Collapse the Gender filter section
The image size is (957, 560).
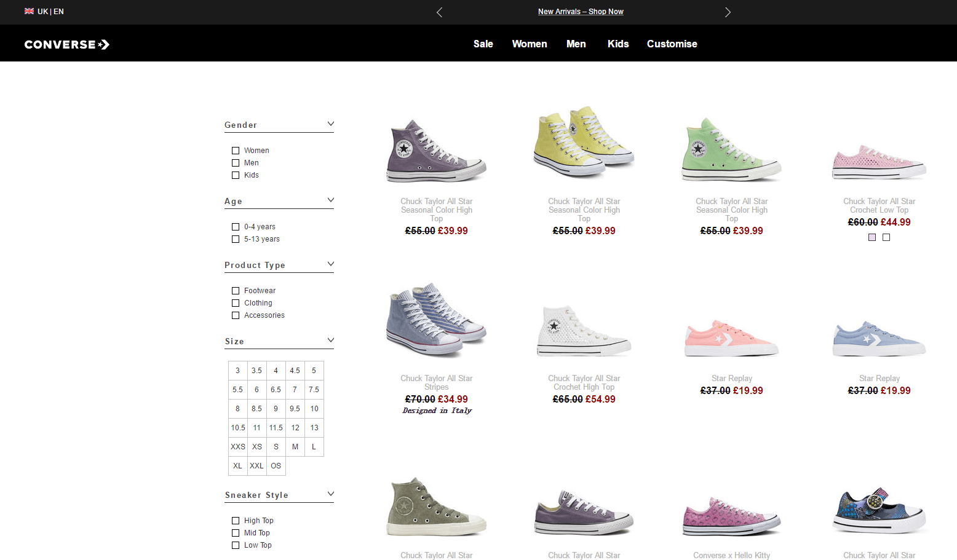point(331,124)
